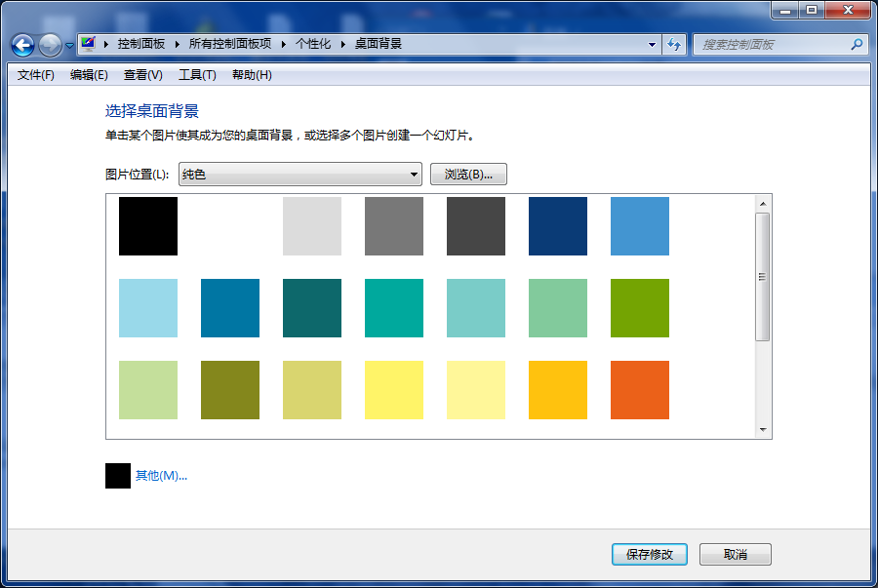Click the Forward navigation arrow
The image size is (878, 588).
click(x=51, y=45)
